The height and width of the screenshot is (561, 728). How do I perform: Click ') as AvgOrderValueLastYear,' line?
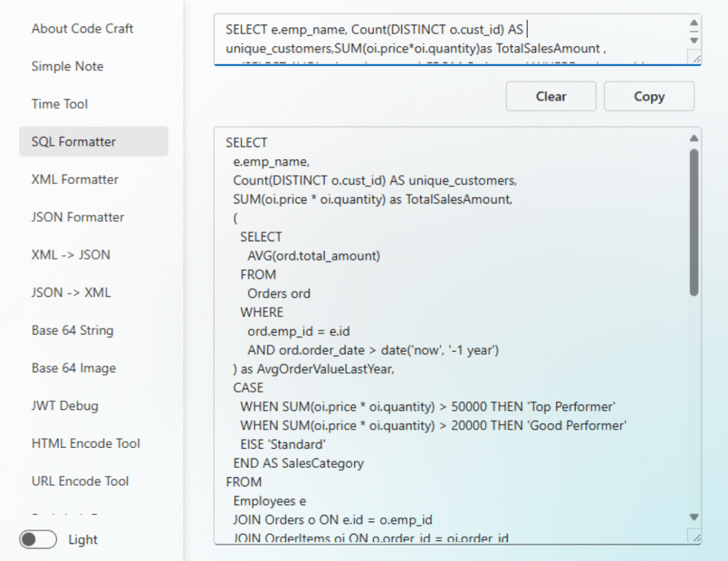click(x=314, y=369)
